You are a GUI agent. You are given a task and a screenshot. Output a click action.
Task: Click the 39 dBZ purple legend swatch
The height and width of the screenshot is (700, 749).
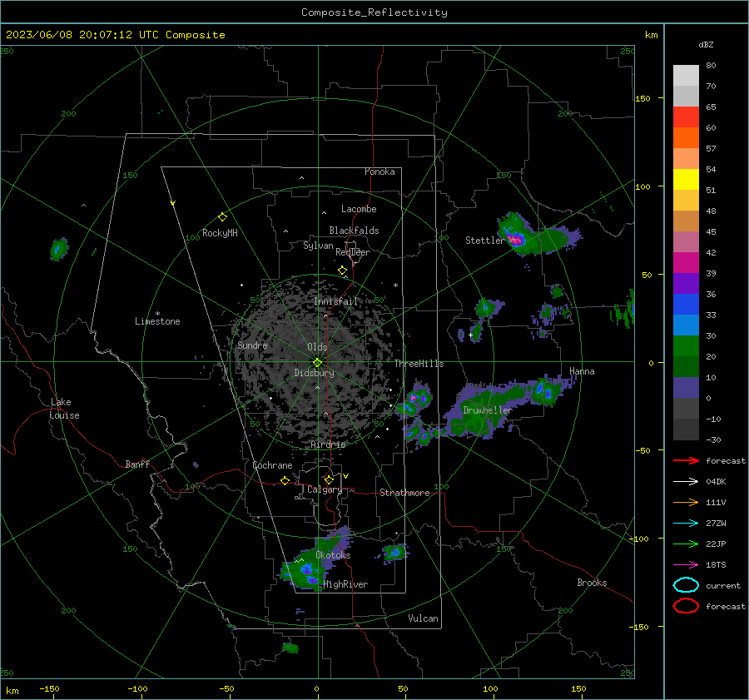[x=686, y=283]
